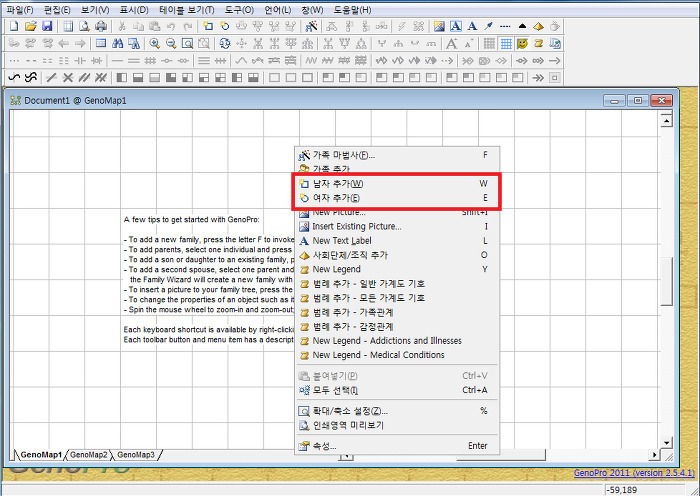This screenshot has width=700, height=496.
Task: Toggle the blue grid lines button
Action: click(506, 43)
